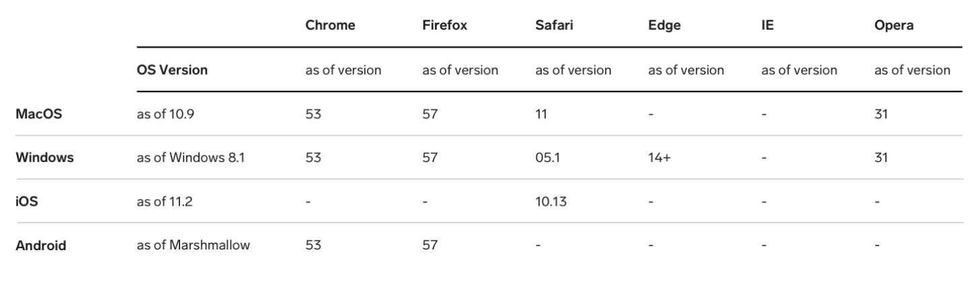Screen dimensions: 980x308
Task: Click Safari version 10.13 in iOS row
Action: click(x=550, y=201)
